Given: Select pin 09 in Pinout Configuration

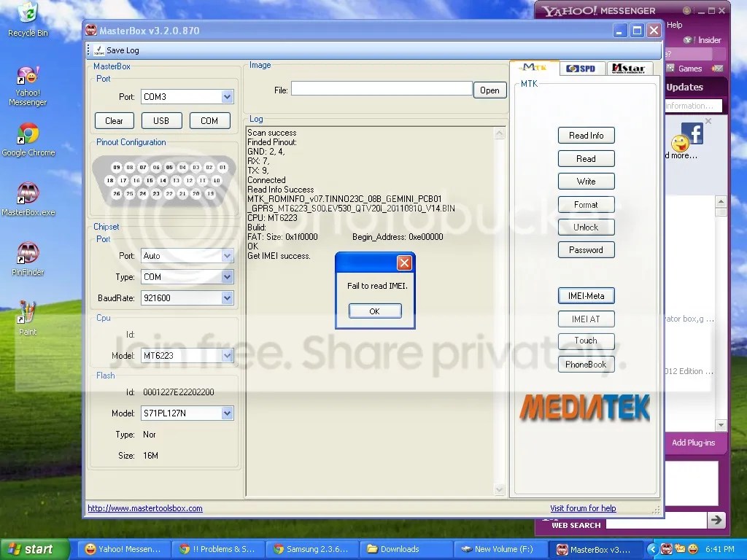Looking at the screenshot, I should pyautogui.click(x=117, y=167).
